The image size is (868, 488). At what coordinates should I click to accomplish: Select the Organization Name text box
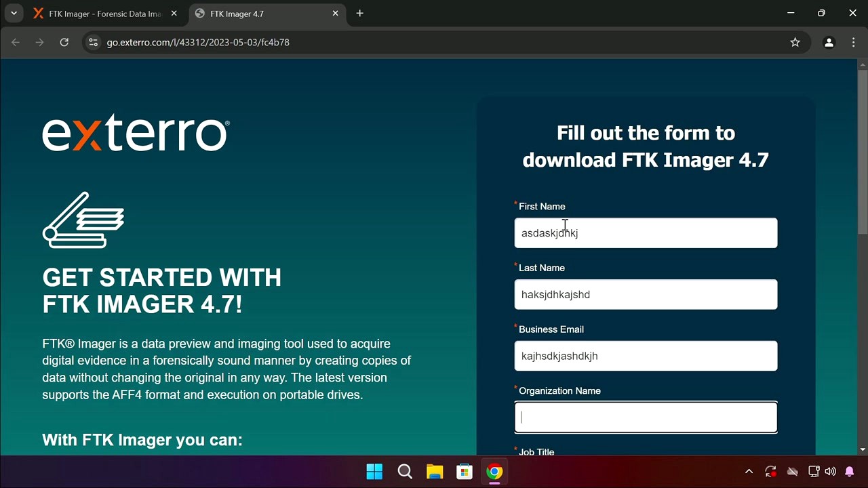pyautogui.click(x=646, y=417)
